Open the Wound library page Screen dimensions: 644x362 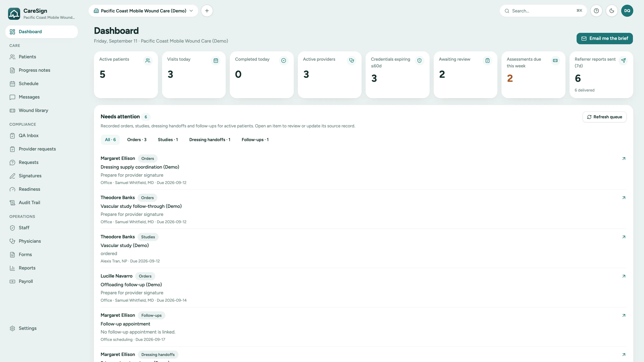click(x=41, y=110)
